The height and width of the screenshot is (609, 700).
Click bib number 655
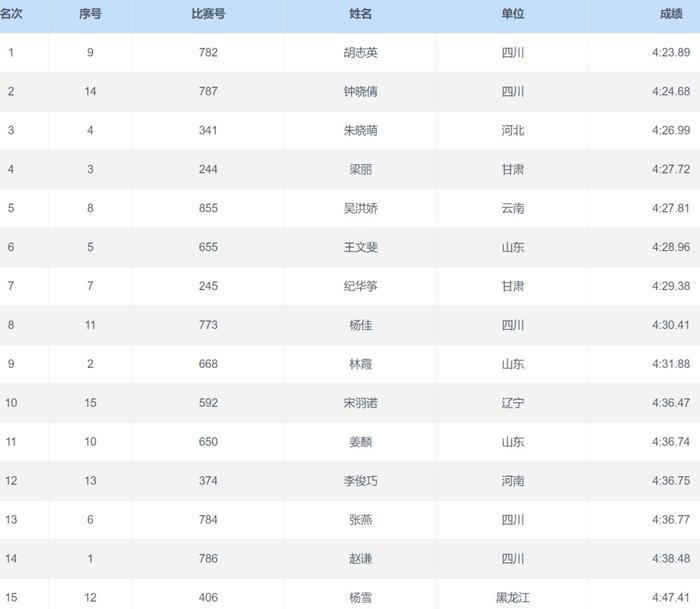[x=208, y=247]
